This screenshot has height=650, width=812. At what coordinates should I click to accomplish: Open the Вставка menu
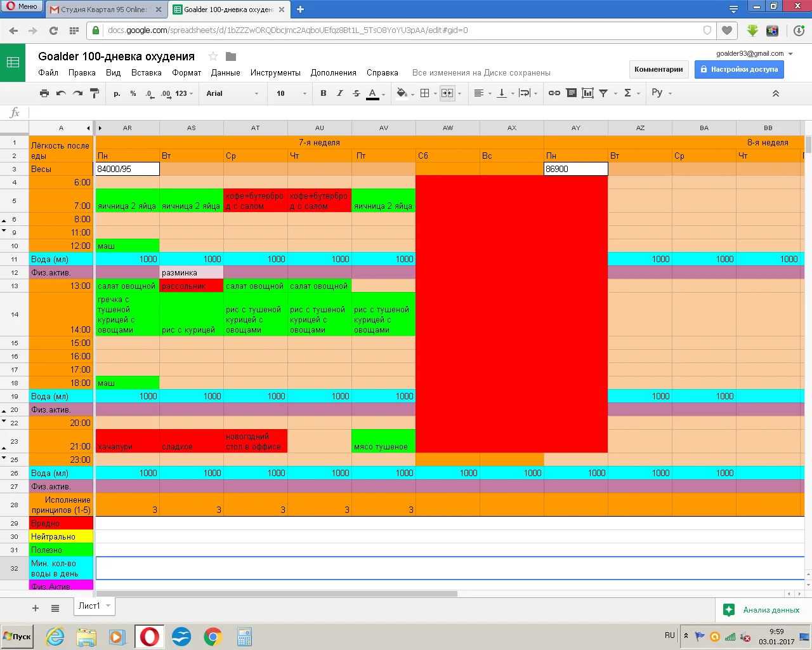click(x=147, y=72)
